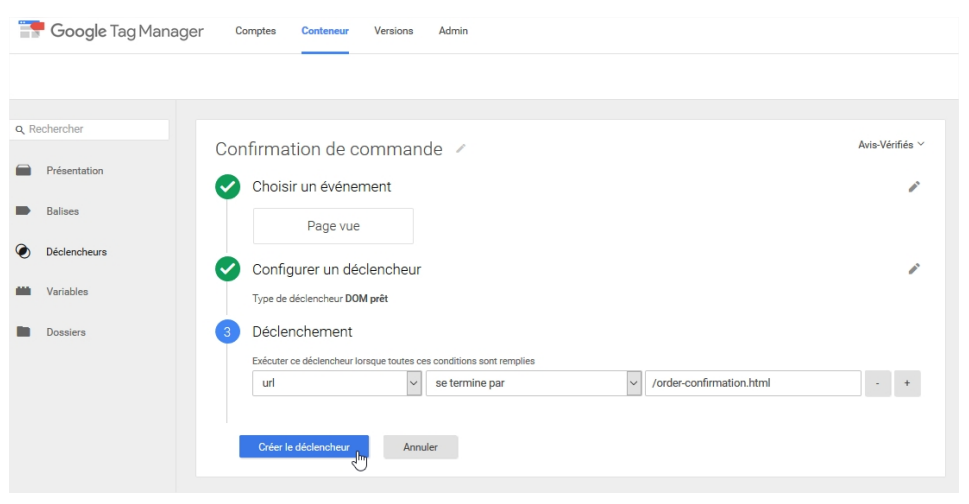
Task: Click the Dossiers folder icon in sidebar
Action: [x=23, y=332]
